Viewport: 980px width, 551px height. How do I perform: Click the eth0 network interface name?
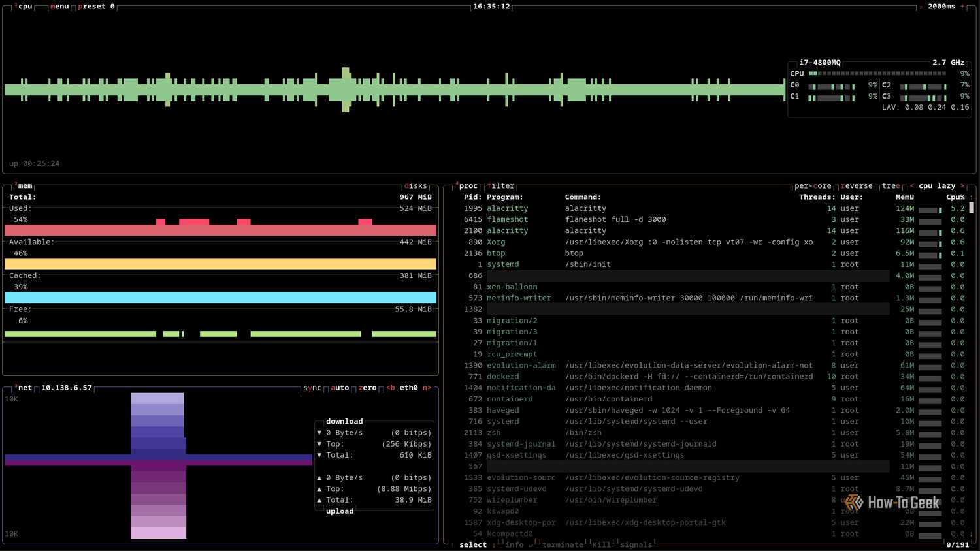coord(408,388)
